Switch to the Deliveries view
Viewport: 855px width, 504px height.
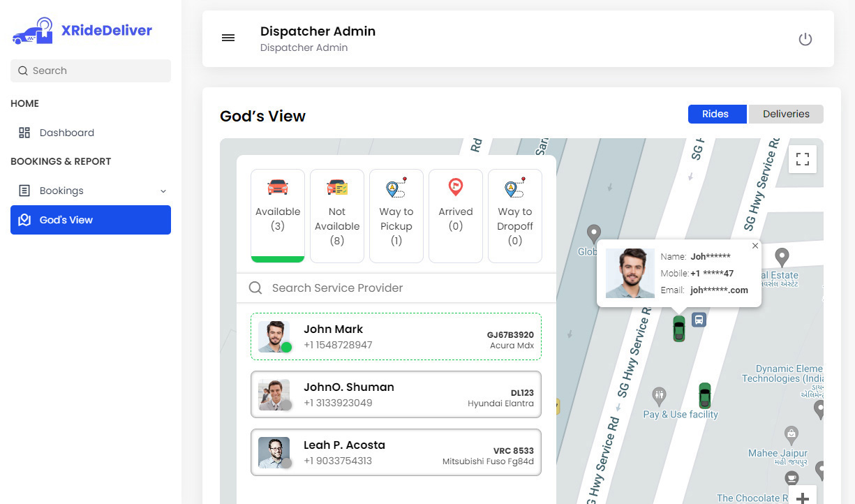tap(786, 114)
